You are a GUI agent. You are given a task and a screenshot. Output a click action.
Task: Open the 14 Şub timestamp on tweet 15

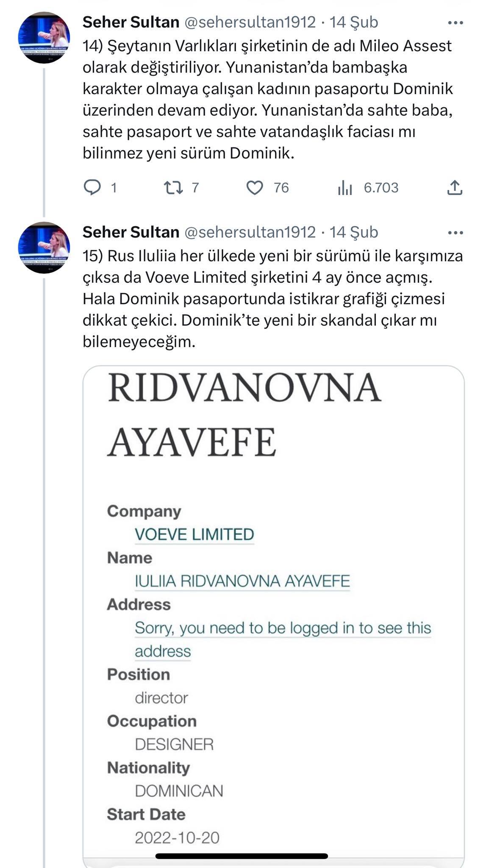point(354,232)
